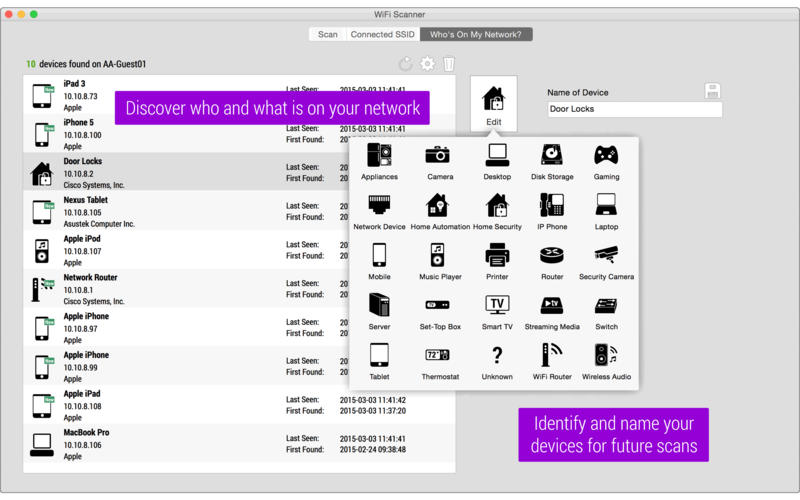Select Apple iPhone at 10.10.8.99
800x500 pixels.
tap(239, 367)
